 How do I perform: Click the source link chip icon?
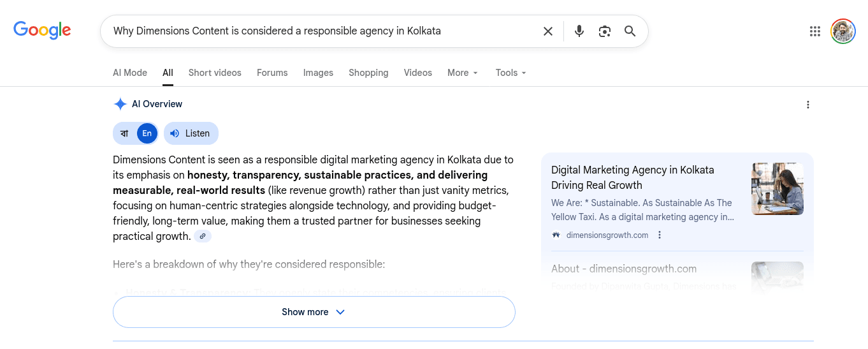pyautogui.click(x=203, y=236)
